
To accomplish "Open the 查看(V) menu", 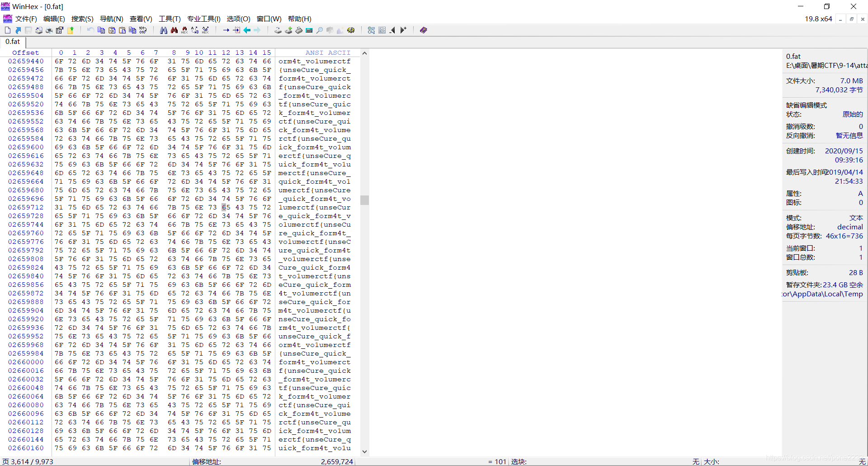I will (141, 19).
